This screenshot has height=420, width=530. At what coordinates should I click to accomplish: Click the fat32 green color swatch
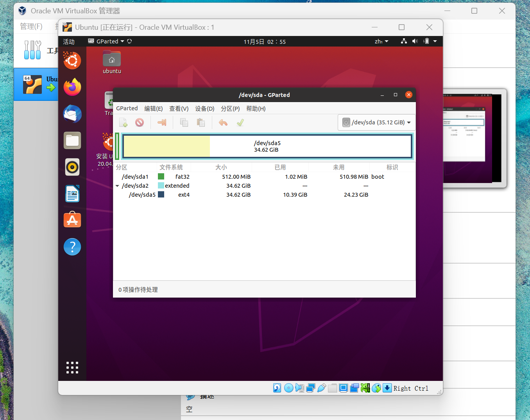161,177
